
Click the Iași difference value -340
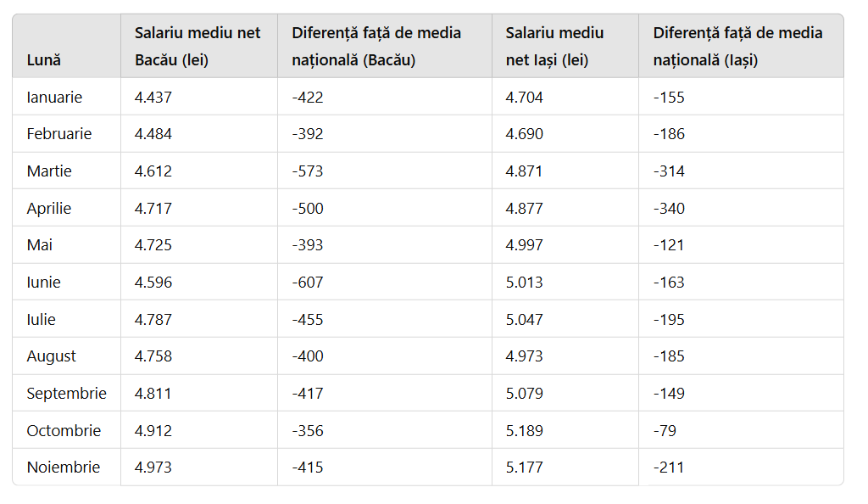pyautogui.click(x=669, y=209)
